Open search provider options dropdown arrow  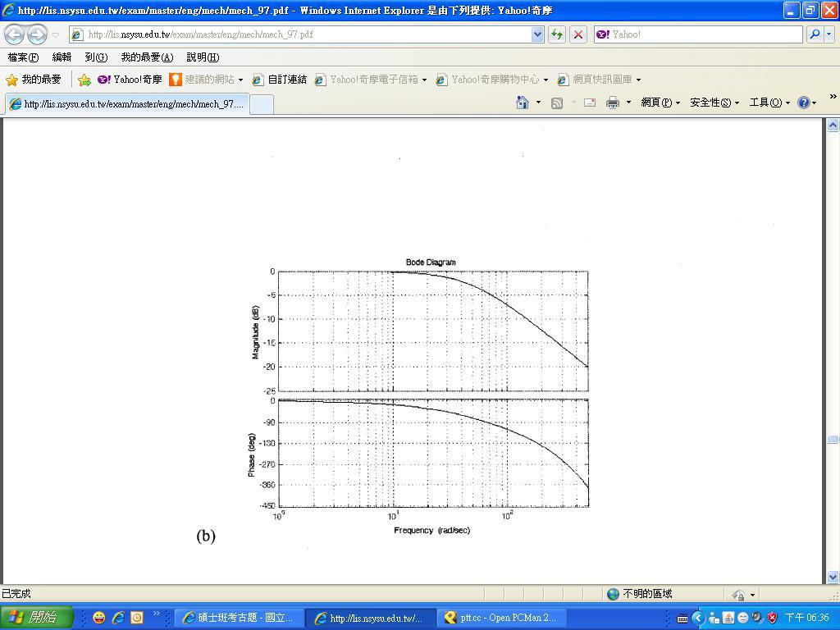829,34
